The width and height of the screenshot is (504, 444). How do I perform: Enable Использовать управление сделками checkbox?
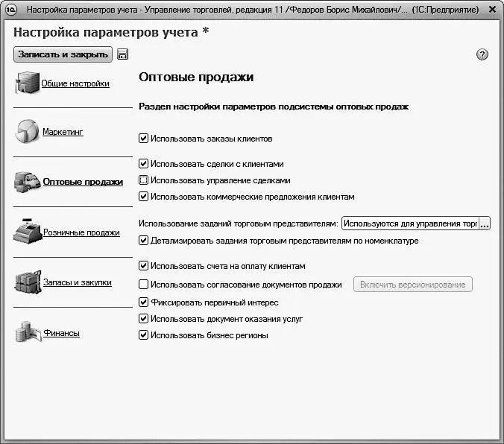click(144, 180)
